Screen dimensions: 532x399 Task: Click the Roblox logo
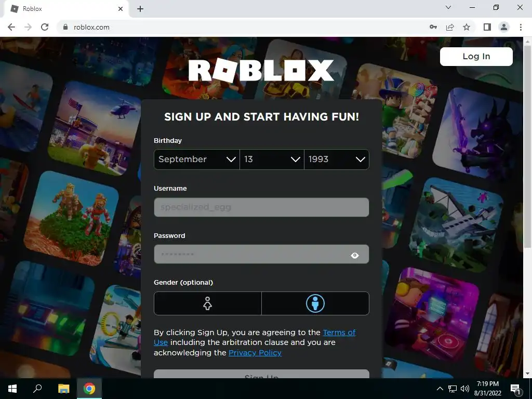261,70
